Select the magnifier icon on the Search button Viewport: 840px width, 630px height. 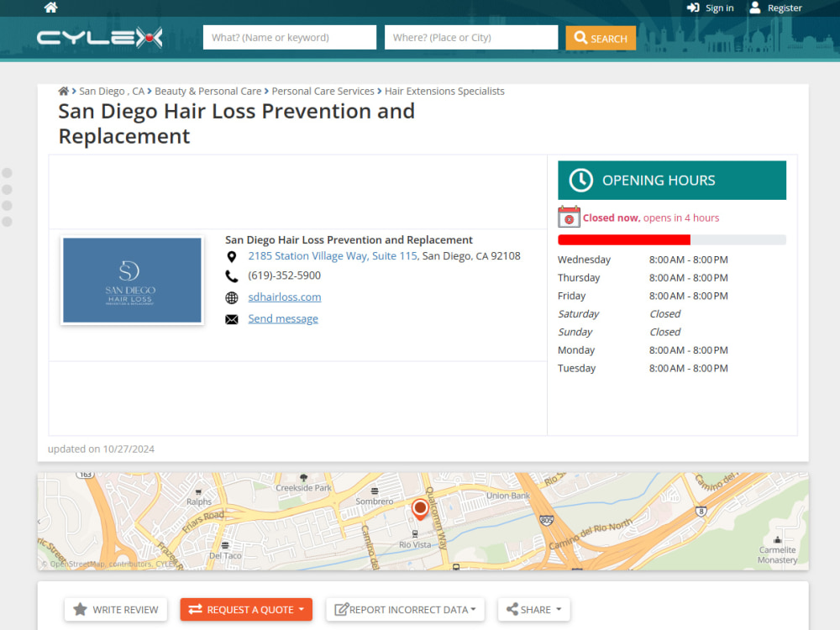[580, 38]
